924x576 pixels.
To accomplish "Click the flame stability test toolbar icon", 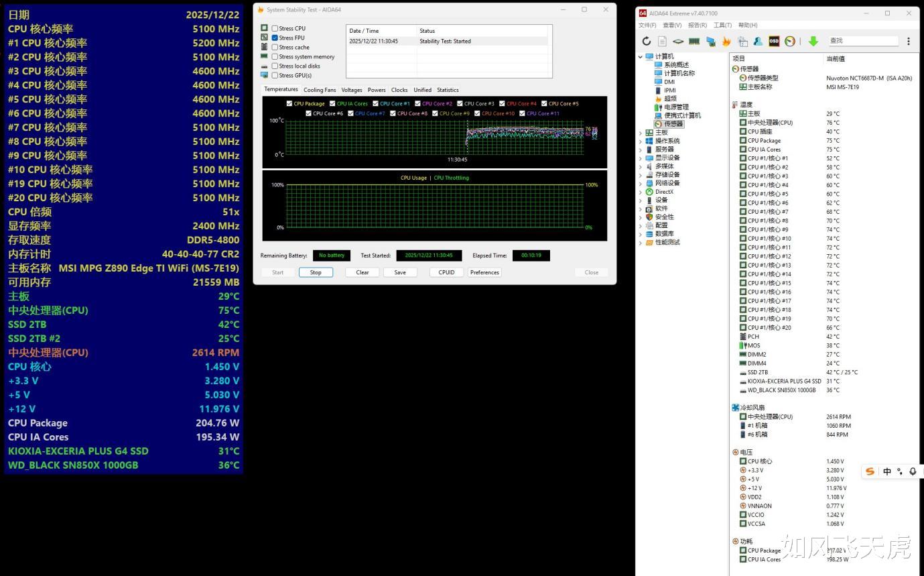I will 726,41.
